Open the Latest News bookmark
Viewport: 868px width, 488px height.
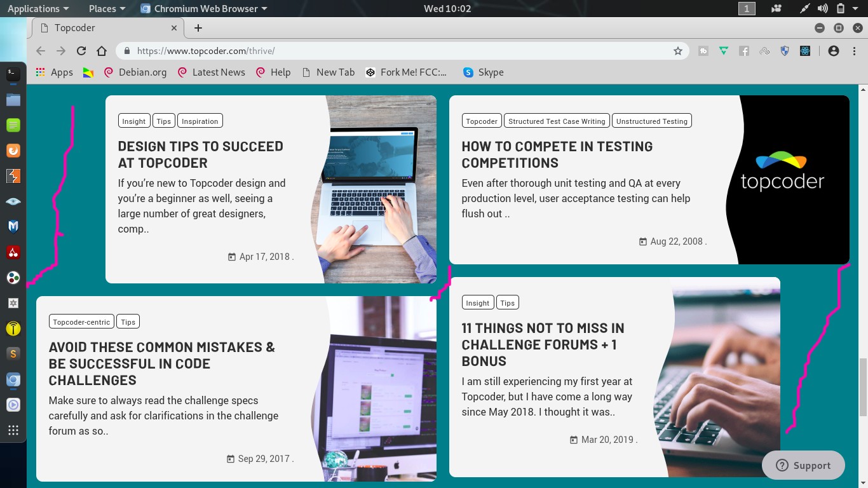(x=212, y=72)
